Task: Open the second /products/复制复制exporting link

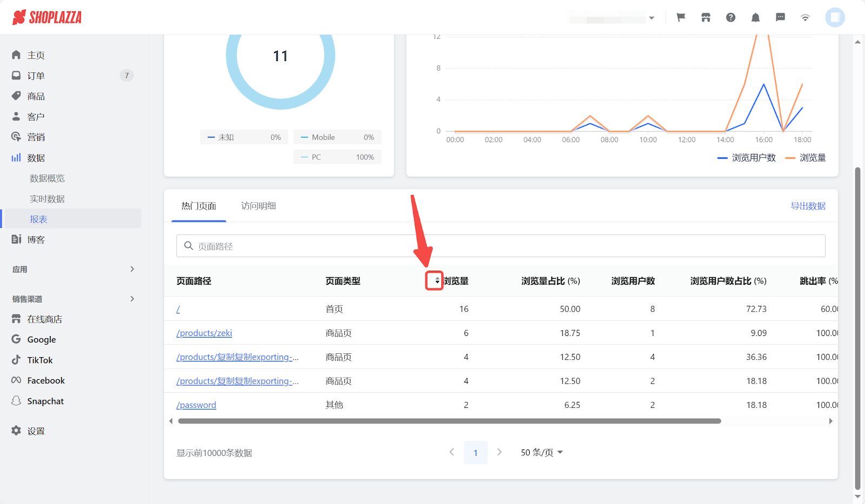Action: 237,381
